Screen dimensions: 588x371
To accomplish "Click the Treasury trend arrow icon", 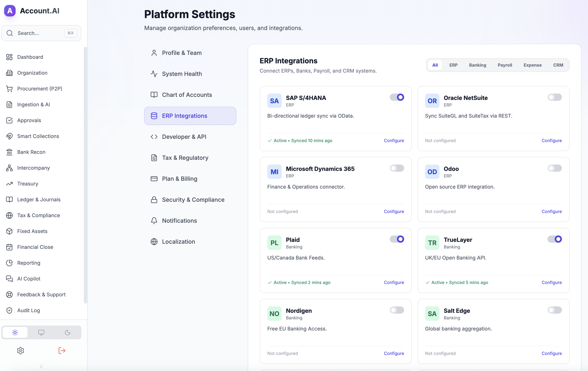I will click(x=9, y=183).
